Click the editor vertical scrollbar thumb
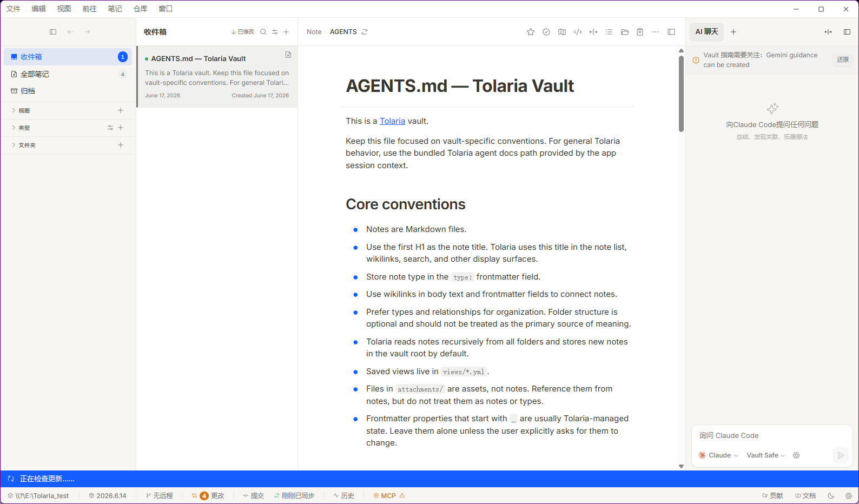Screen dimensions: 859x504 click(681, 94)
